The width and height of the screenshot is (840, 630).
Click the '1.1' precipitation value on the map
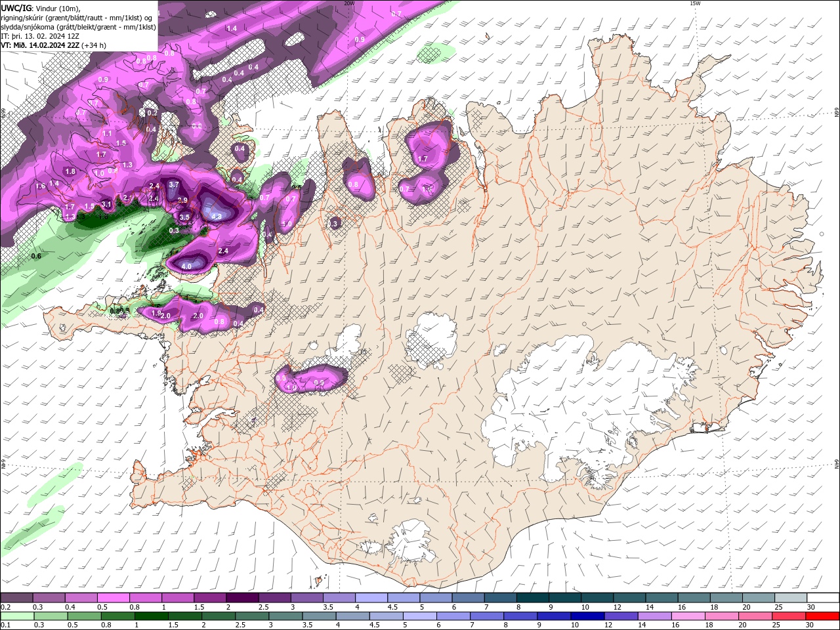pyautogui.click(x=107, y=133)
